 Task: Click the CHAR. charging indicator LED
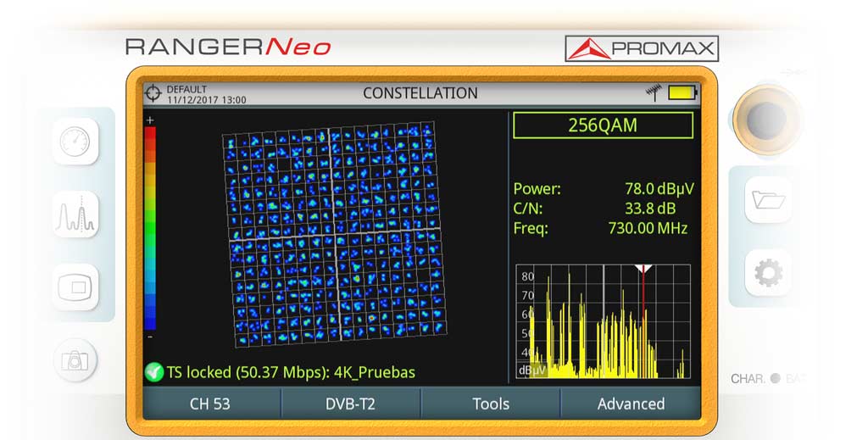(x=775, y=379)
